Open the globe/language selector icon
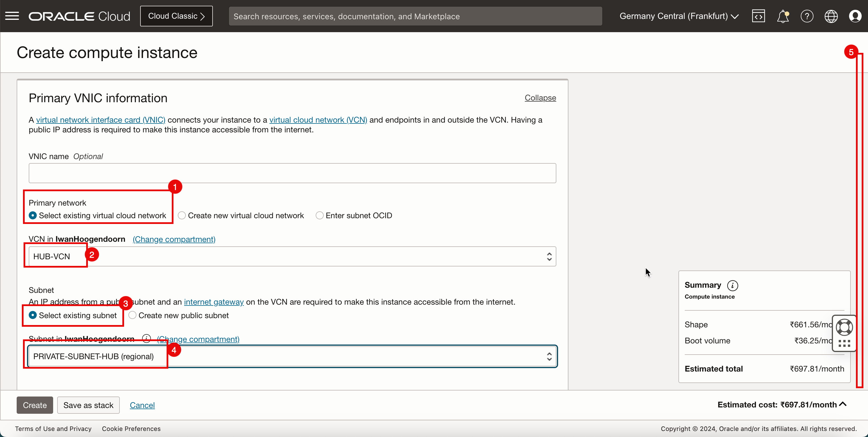This screenshot has width=868, height=437. point(831,16)
